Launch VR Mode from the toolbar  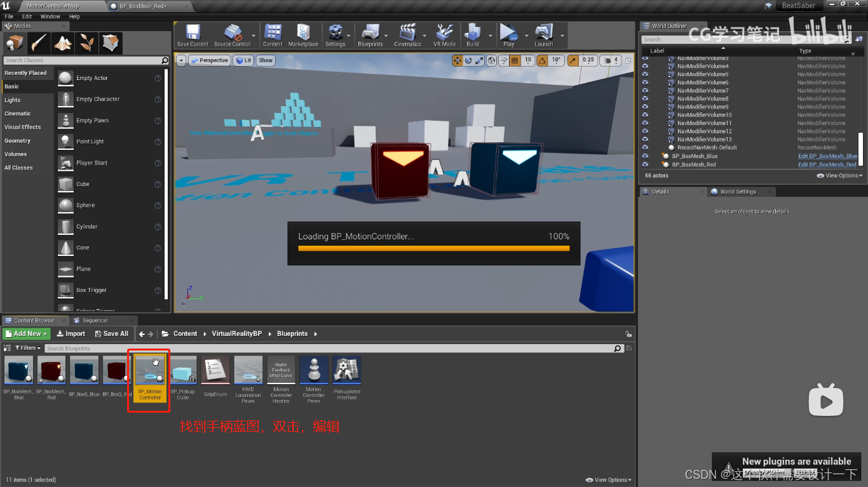[445, 35]
